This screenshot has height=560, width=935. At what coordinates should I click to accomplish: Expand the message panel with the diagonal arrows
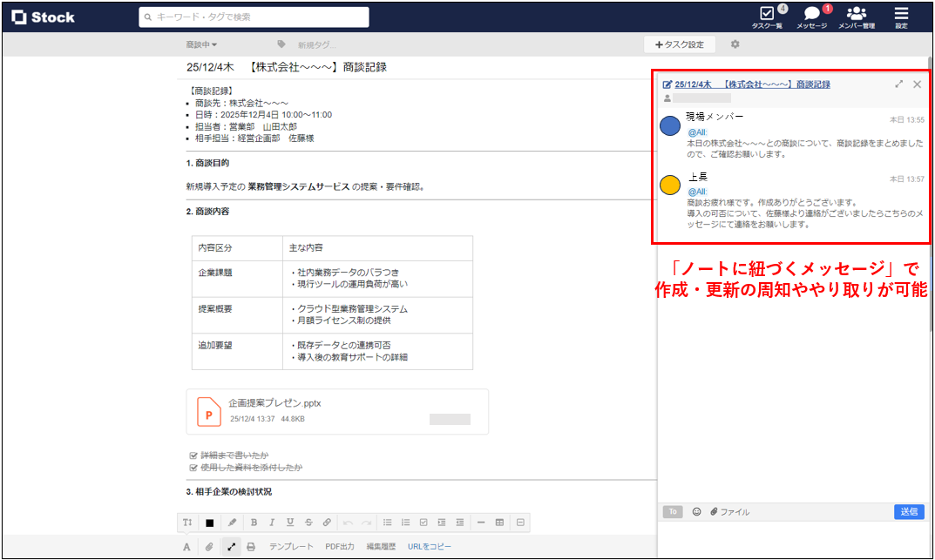pyautogui.click(x=898, y=85)
